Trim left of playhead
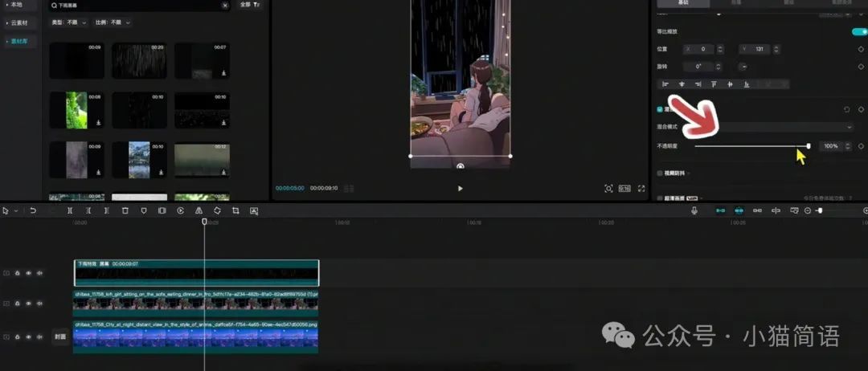868x371 pixels. coord(88,210)
